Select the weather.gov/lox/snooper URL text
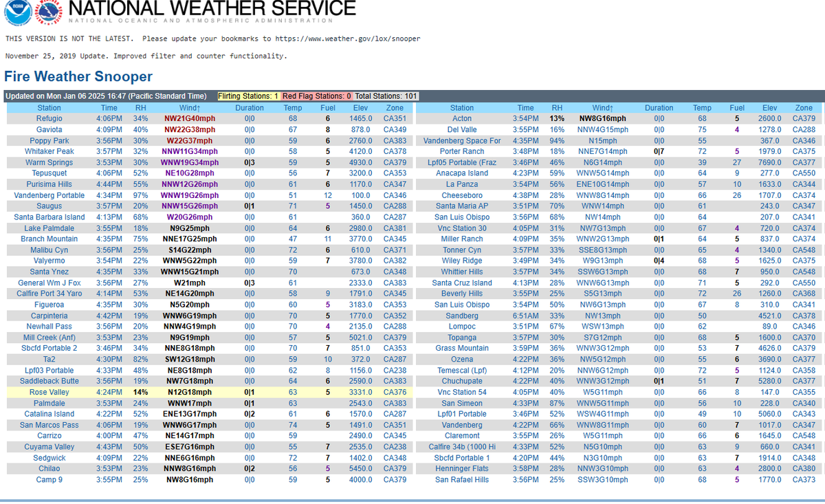Viewport: 825px width, 504px height. (x=347, y=39)
